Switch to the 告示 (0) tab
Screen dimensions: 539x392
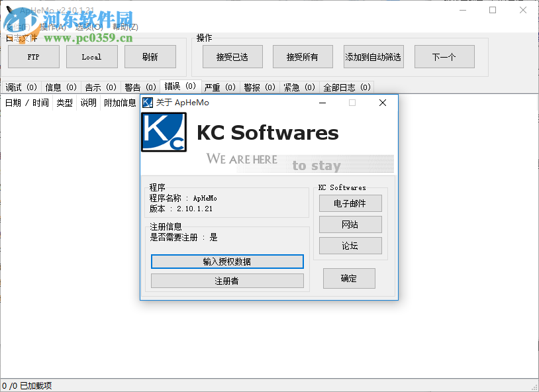click(101, 87)
